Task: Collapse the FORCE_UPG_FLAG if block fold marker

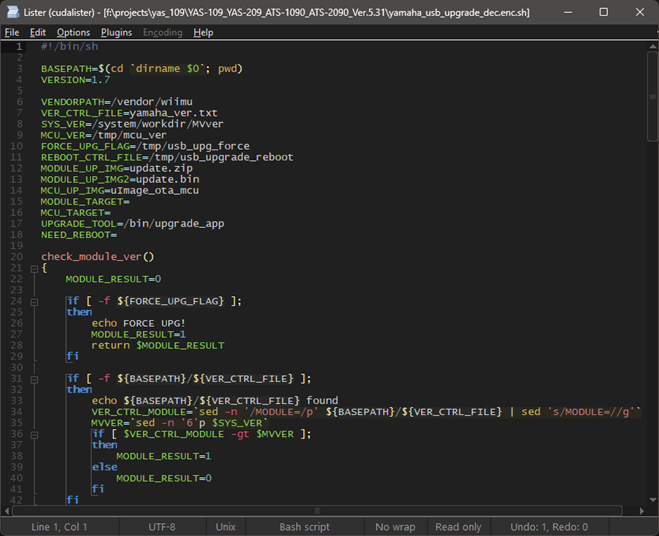Action: point(33,301)
